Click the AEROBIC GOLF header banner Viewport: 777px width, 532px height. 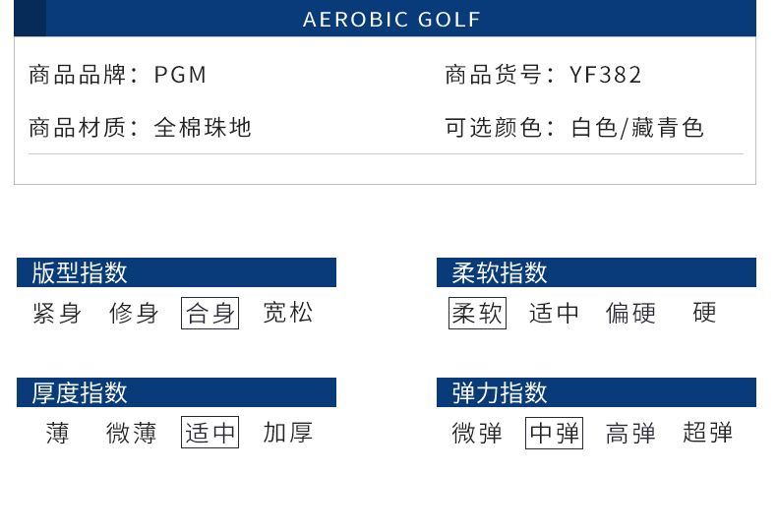pyautogui.click(x=385, y=19)
